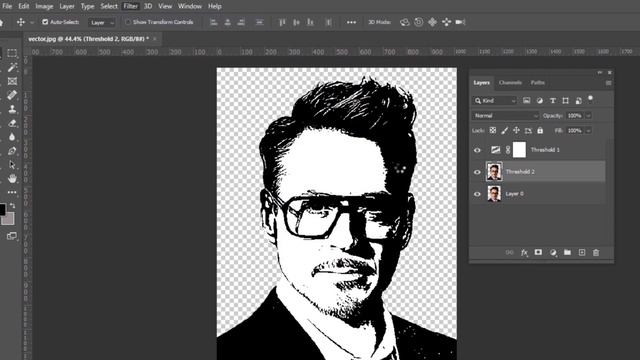The height and width of the screenshot is (360, 640).
Task: Switch to the Paths tab
Action: [538, 83]
